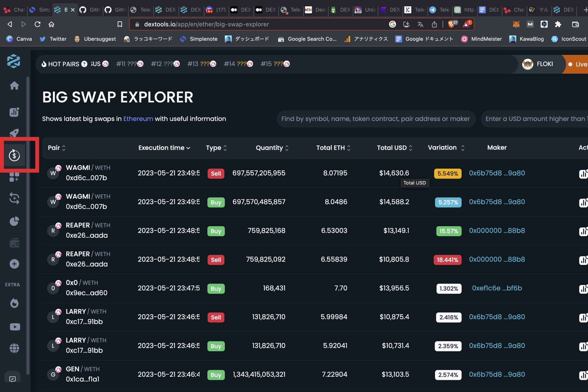This screenshot has width=588, height=392.
Task: Select the swap exchange arrows icon
Action: (14, 198)
